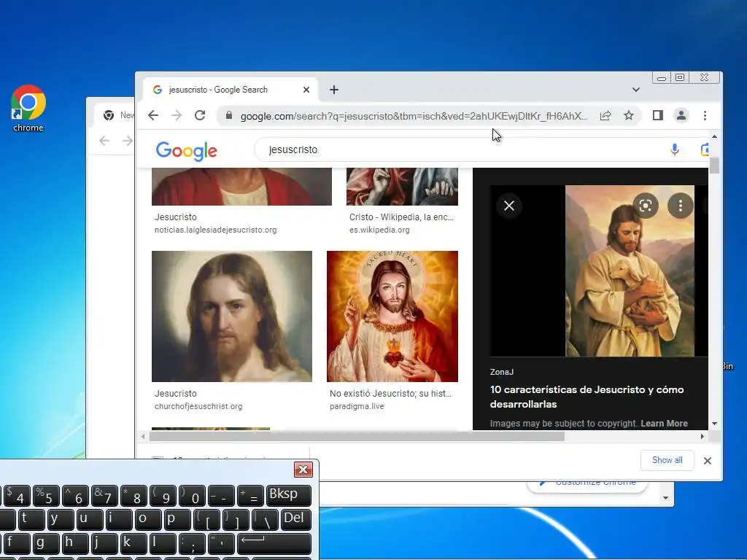The image size is (747, 560).
Task: Click the jesuscristo search input field
Action: point(457,149)
